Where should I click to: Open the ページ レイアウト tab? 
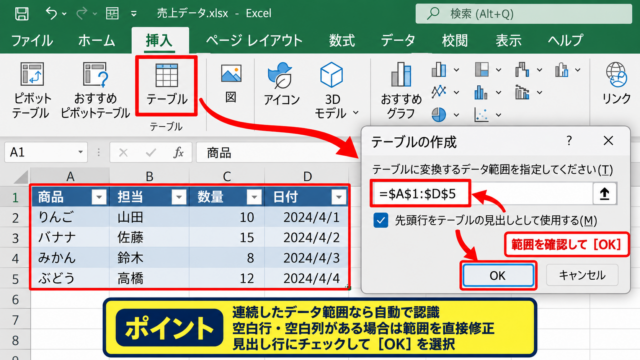click(254, 40)
